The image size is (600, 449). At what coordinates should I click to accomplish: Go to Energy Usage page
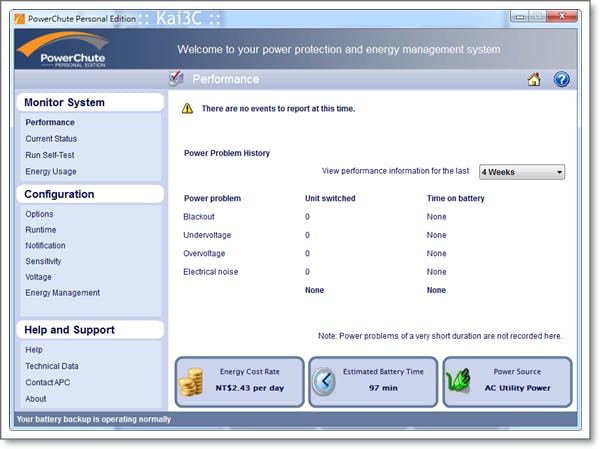pyautogui.click(x=51, y=172)
